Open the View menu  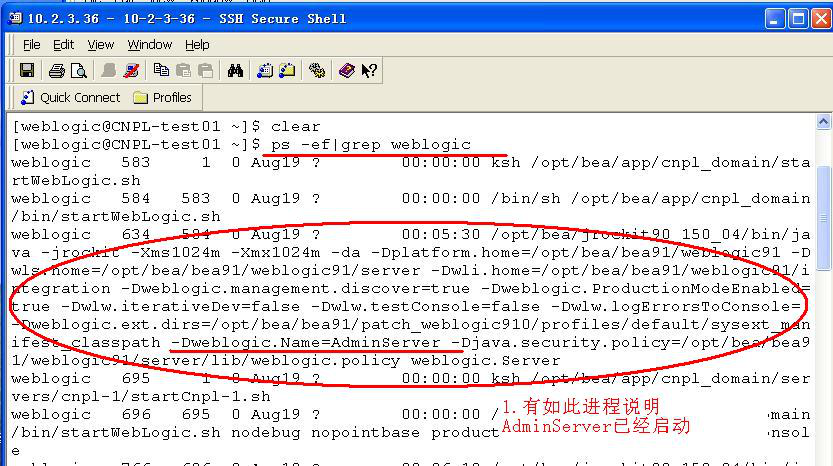click(x=101, y=45)
